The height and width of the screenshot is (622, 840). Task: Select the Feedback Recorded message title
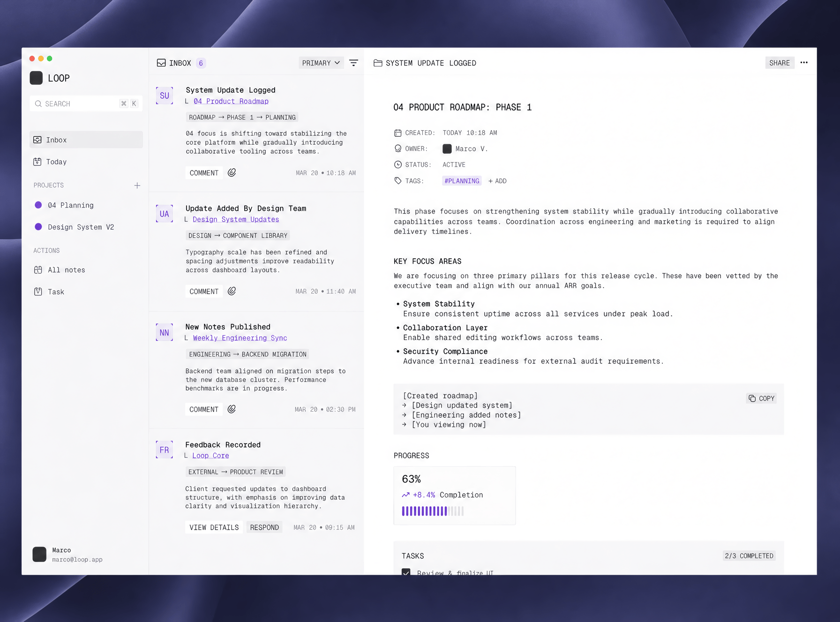point(223,444)
